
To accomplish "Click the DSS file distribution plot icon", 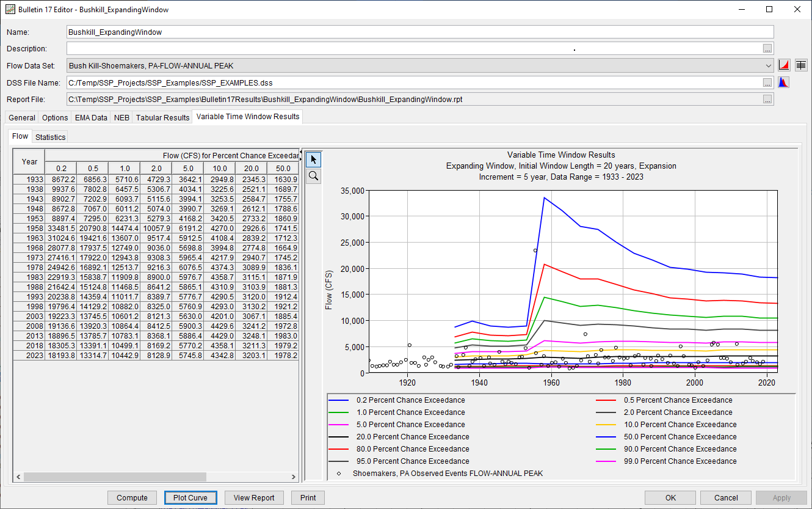I will (x=785, y=82).
